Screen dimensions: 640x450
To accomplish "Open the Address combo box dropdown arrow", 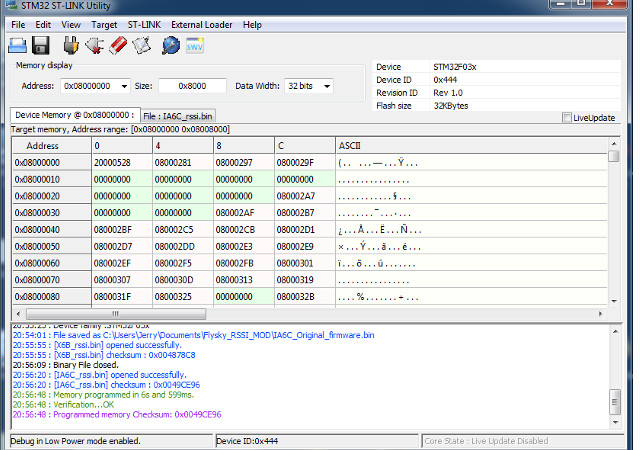I will 124,86.
